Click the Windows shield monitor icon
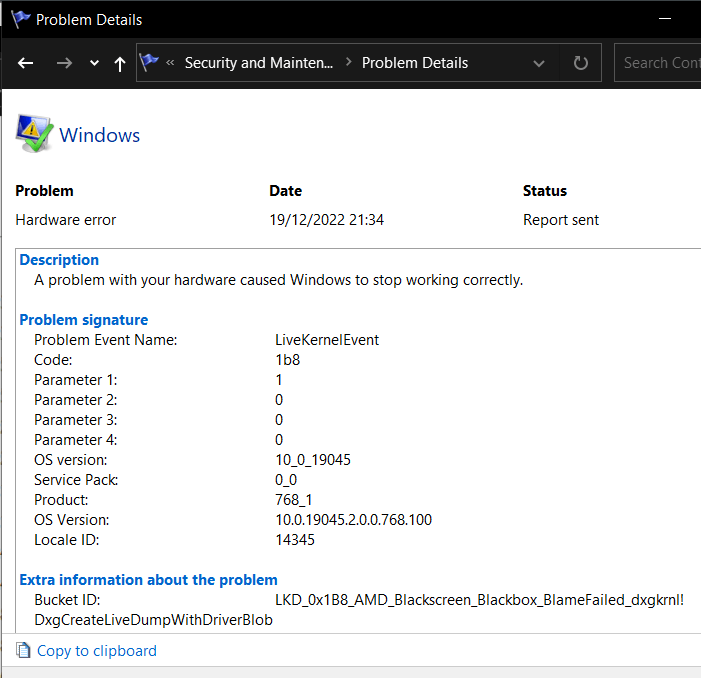Screen dimensions: 701x678 tap(34, 134)
